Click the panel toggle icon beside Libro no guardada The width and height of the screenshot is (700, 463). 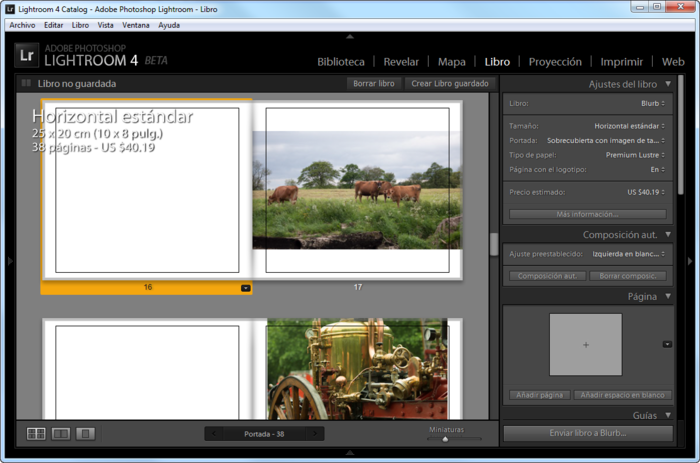point(26,83)
